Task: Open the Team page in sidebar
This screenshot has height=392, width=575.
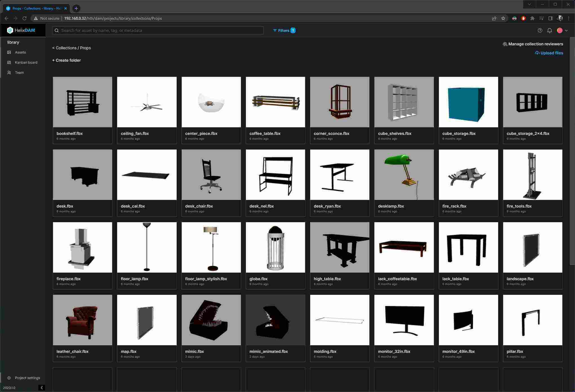Action: (19, 72)
